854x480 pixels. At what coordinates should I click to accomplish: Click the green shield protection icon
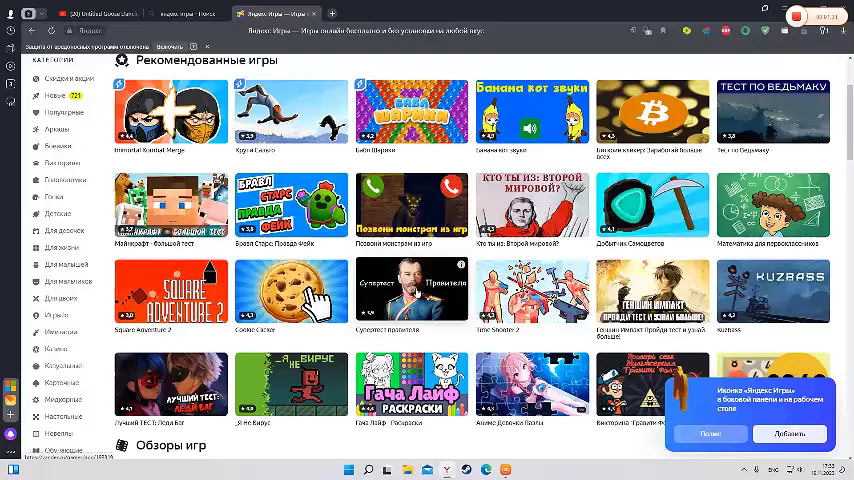[x=765, y=31]
